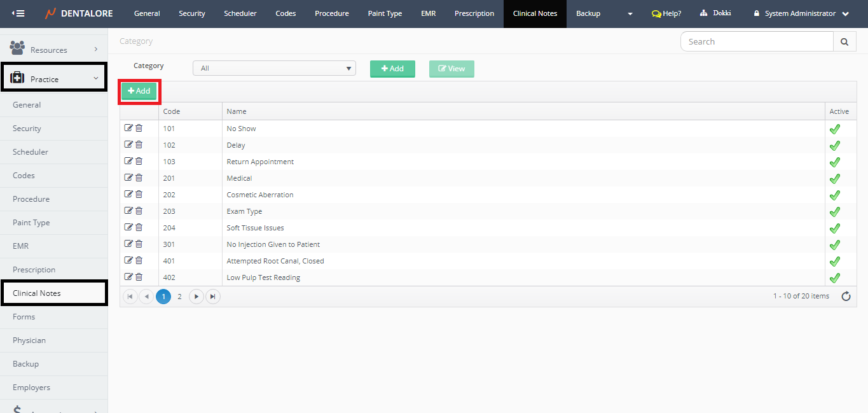Go to next page arrow

tap(196, 297)
